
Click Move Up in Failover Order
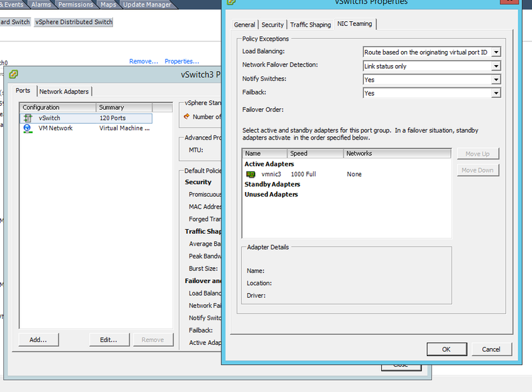point(478,153)
